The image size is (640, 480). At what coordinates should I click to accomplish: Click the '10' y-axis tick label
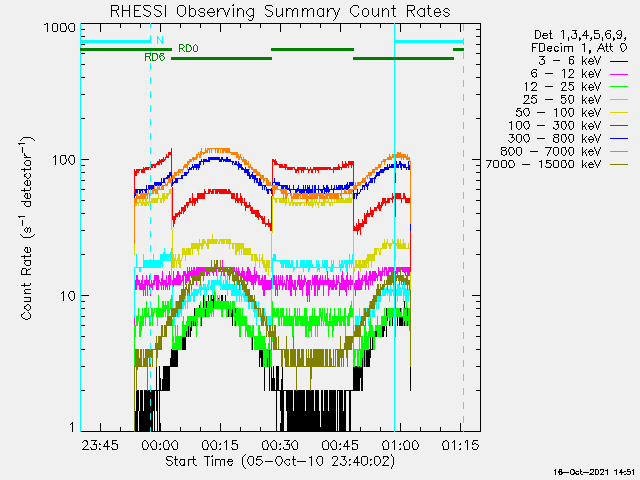coord(68,296)
